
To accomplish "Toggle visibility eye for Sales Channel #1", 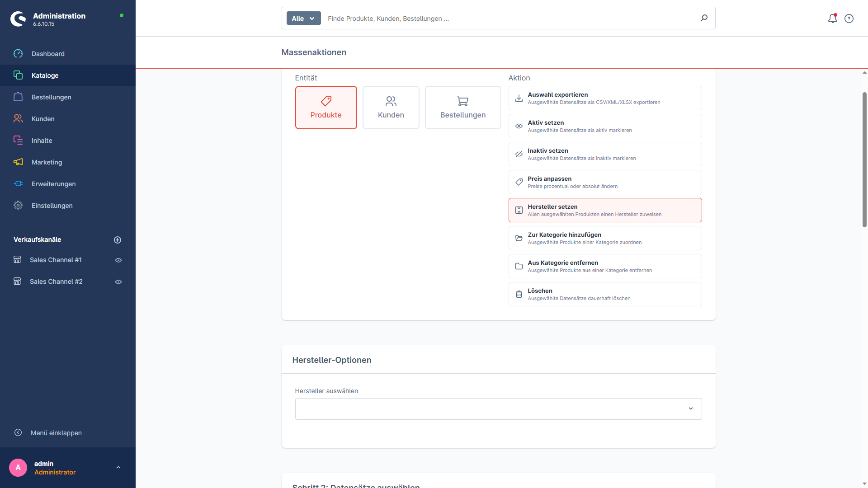I will point(118,260).
